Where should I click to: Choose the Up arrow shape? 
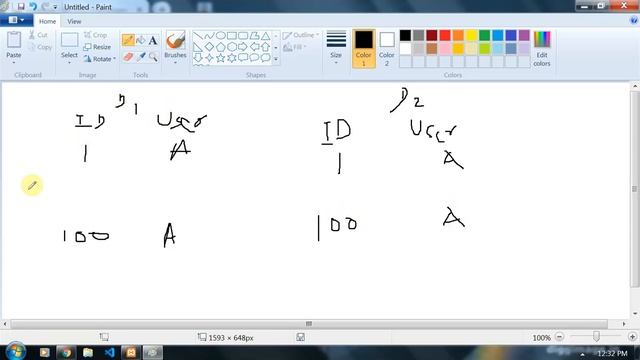[265, 47]
